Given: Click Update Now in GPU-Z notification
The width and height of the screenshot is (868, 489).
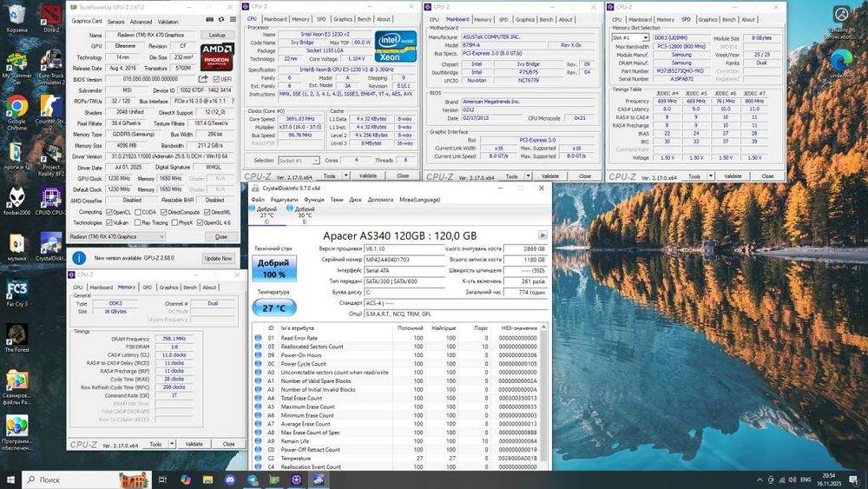Looking at the screenshot, I should [218, 258].
